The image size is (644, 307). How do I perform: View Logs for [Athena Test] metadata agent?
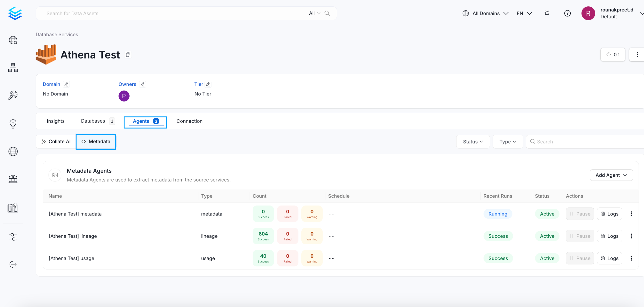[610, 214]
